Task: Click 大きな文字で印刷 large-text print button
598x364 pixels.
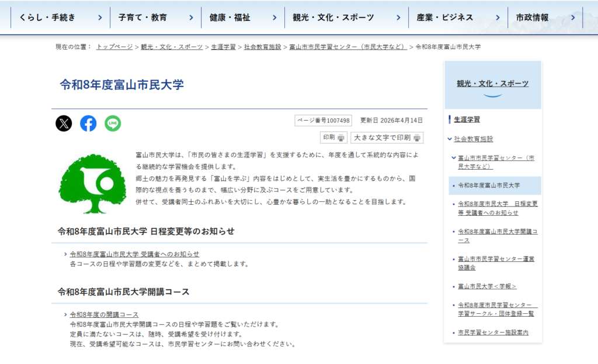Action: click(x=387, y=138)
